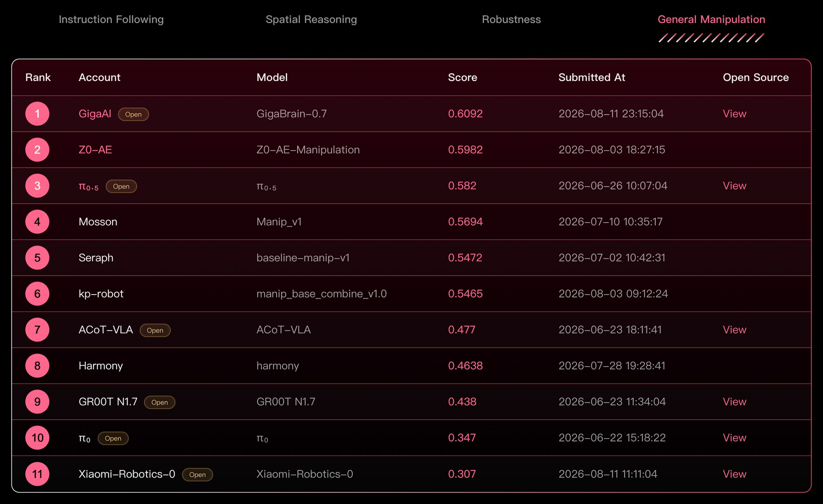
Task: Click View in the 0.347 score row
Action: (735, 438)
